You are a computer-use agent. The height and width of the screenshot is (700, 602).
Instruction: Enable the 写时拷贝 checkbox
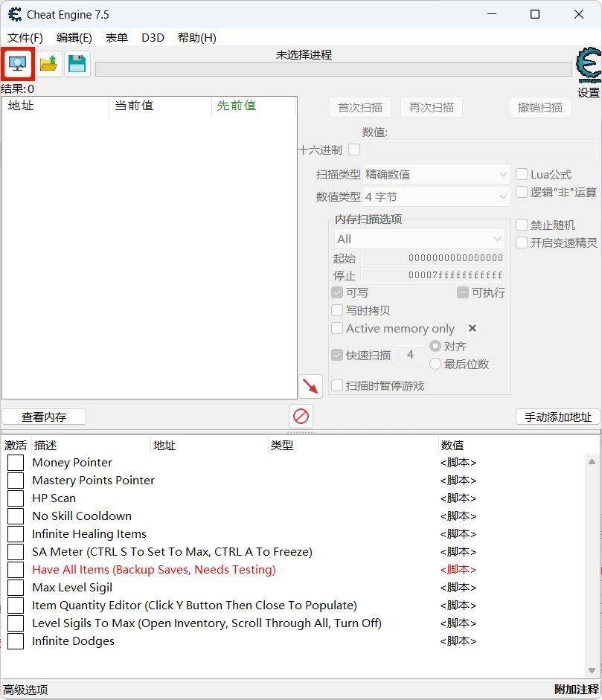(x=337, y=310)
